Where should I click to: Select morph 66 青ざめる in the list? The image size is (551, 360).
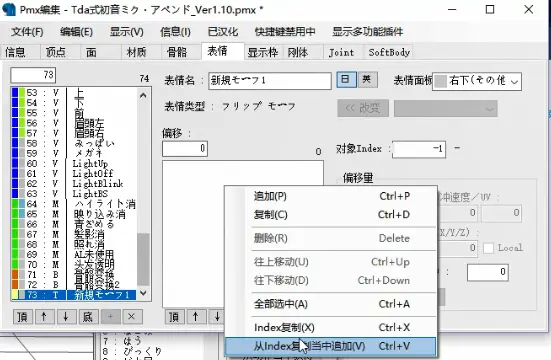click(74, 224)
